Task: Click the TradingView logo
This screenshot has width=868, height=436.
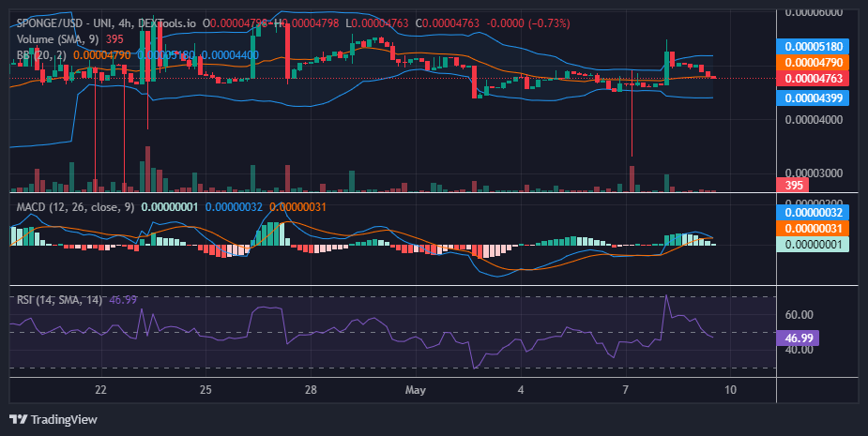Action: click(x=53, y=419)
